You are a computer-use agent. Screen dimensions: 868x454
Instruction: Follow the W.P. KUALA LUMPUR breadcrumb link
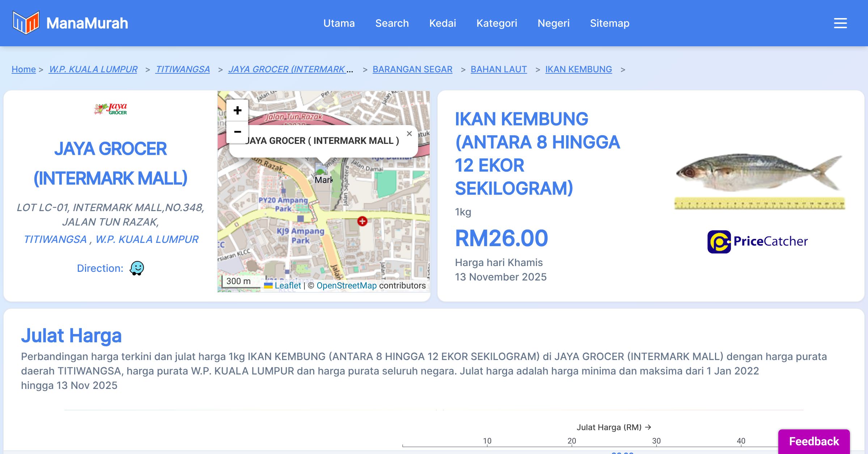tap(93, 69)
